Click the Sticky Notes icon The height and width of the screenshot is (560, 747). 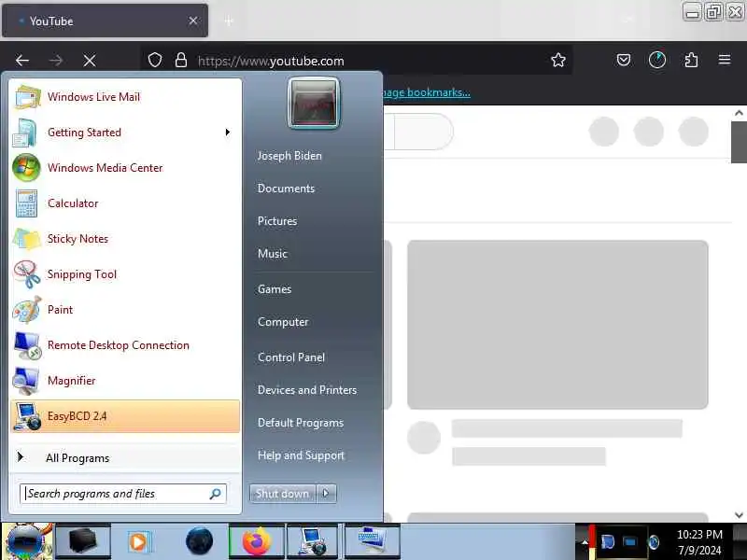[27, 239]
